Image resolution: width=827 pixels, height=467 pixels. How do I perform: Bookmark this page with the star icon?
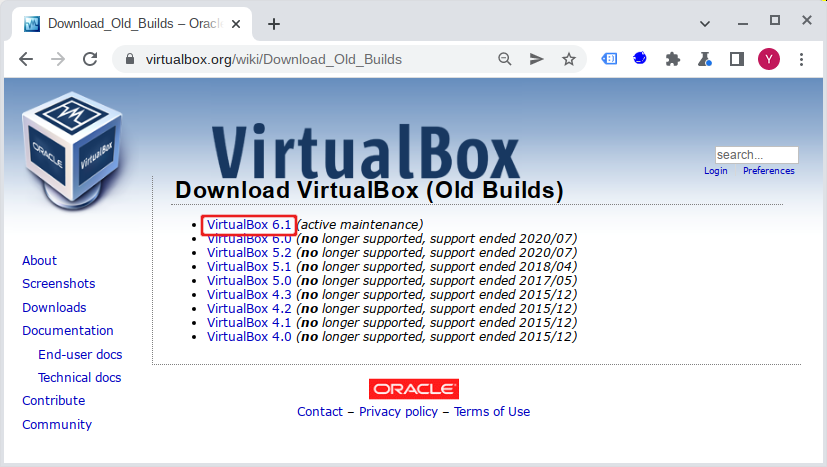click(x=569, y=59)
